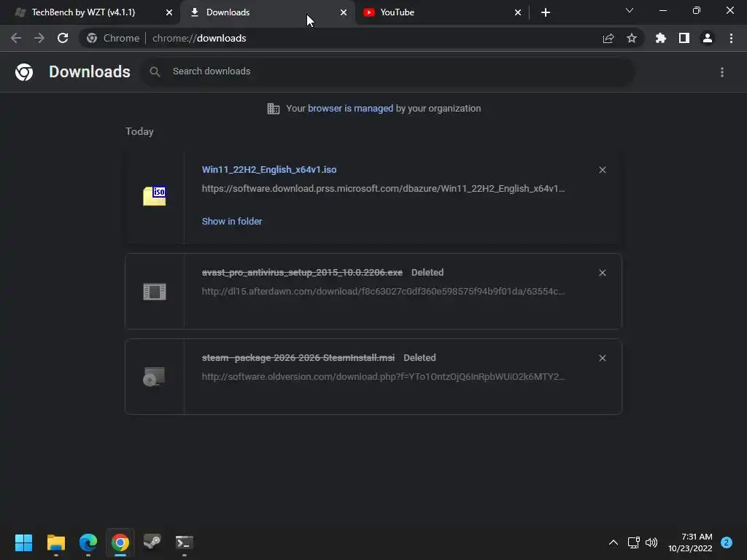The width and height of the screenshot is (747, 560).
Task: Remove Win11 ISO from the list
Action: pos(603,170)
